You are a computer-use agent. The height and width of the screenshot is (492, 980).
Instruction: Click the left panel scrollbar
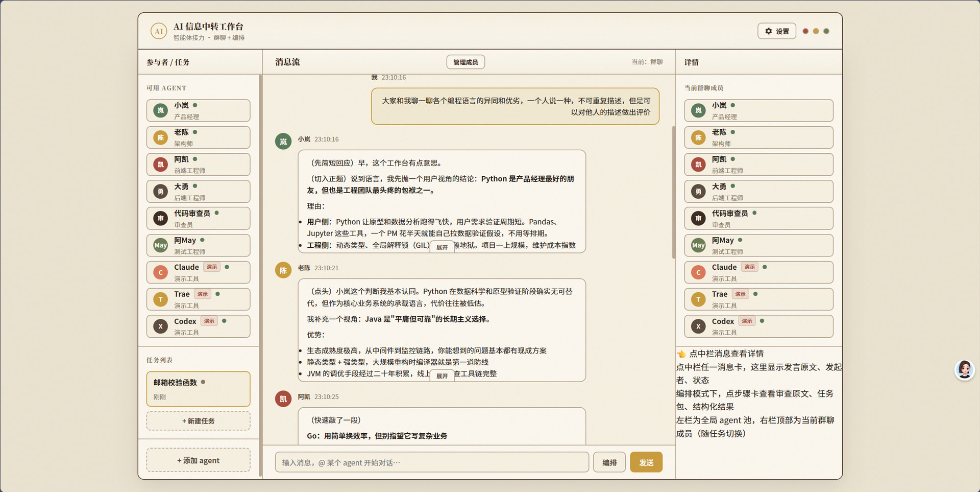pyautogui.click(x=260, y=276)
